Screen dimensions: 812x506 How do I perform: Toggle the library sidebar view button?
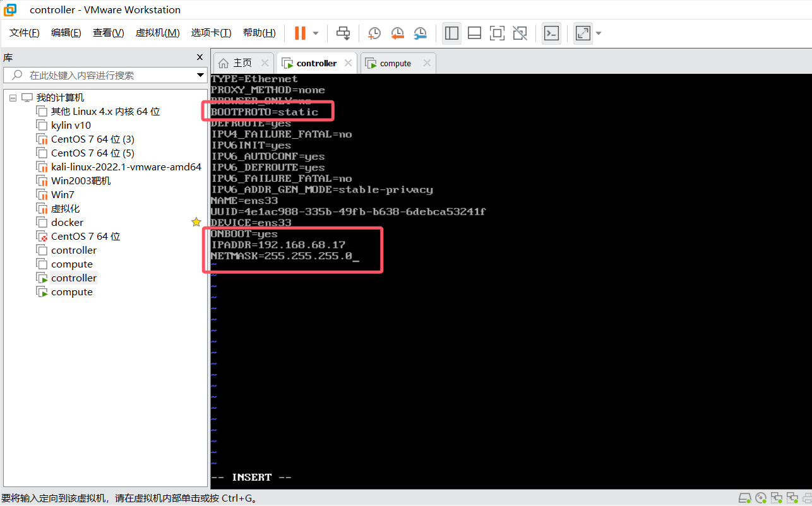point(451,33)
